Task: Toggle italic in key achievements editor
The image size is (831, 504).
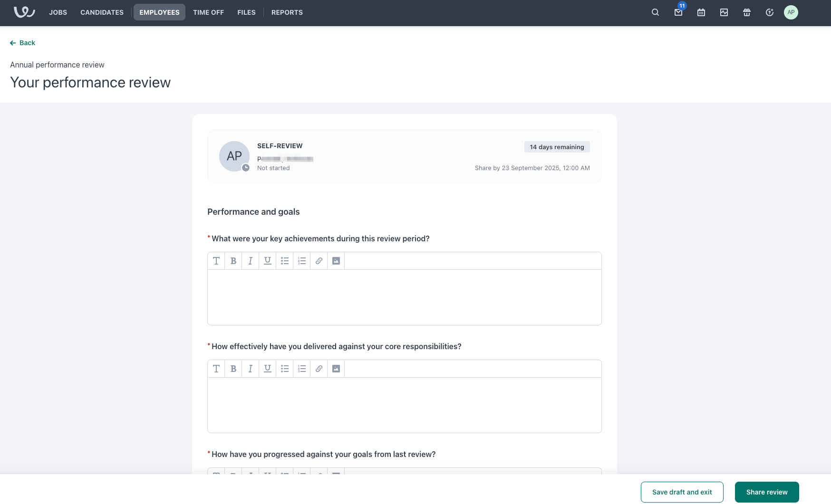Action: pyautogui.click(x=251, y=261)
